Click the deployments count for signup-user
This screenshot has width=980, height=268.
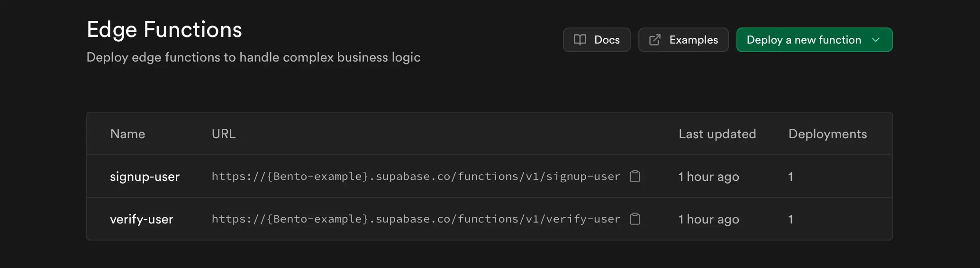click(790, 177)
